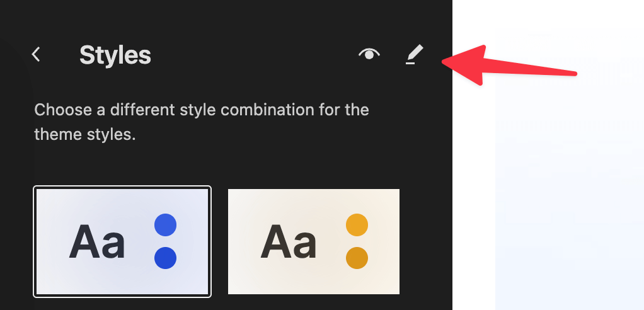644x310 pixels.
Task: Click the Styles panel heading
Action: click(115, 55)
